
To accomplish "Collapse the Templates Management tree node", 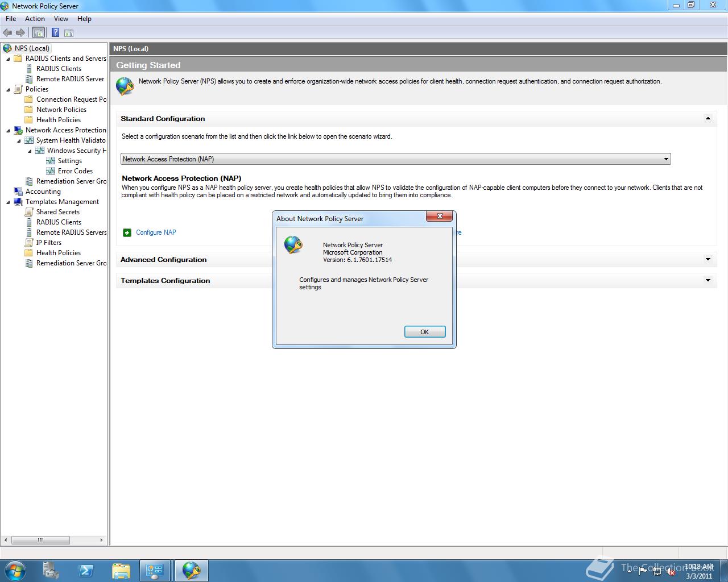I will (8, 202).
